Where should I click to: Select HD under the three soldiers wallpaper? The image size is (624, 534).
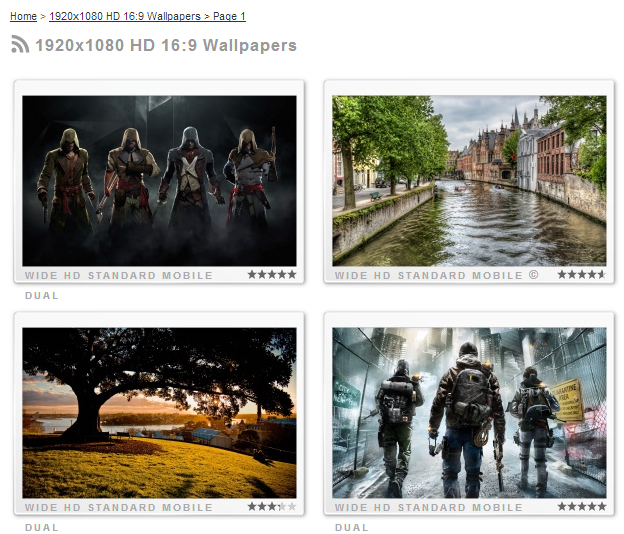[x=382, y=507]
